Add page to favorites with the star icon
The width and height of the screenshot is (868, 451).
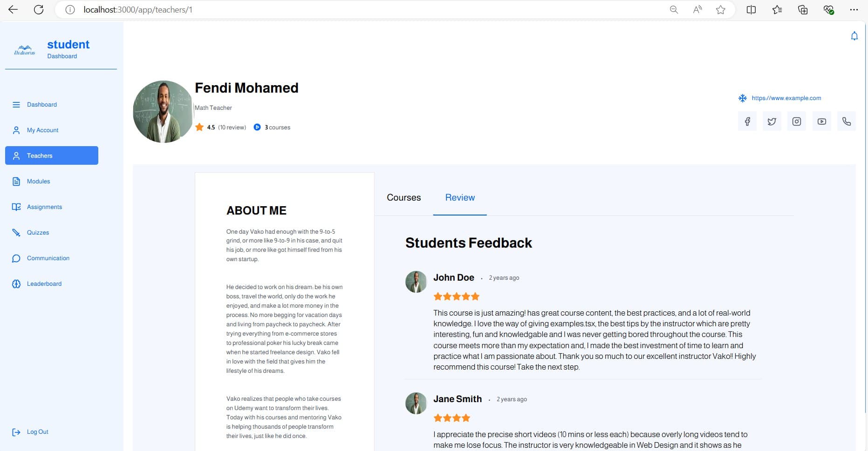721,10
